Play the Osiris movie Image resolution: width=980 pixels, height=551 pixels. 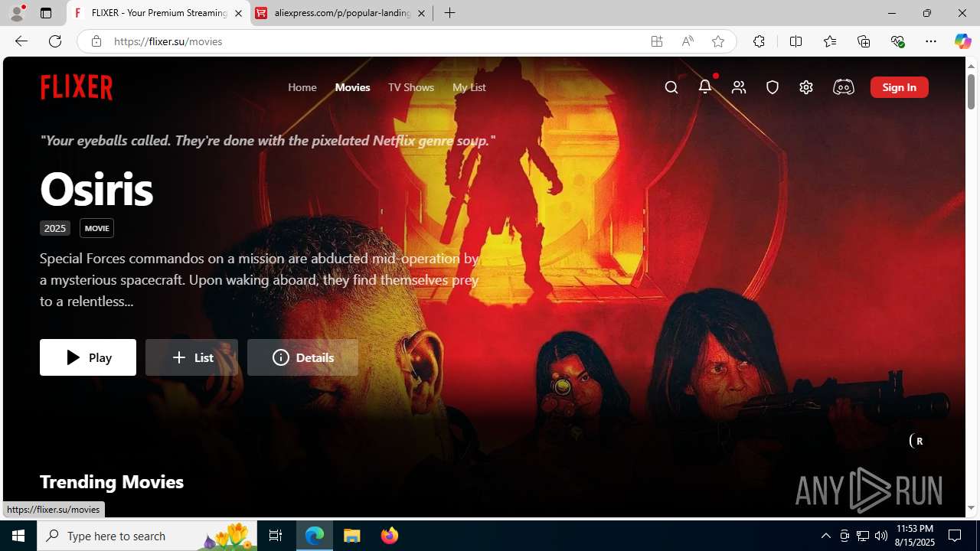[88, 357]
